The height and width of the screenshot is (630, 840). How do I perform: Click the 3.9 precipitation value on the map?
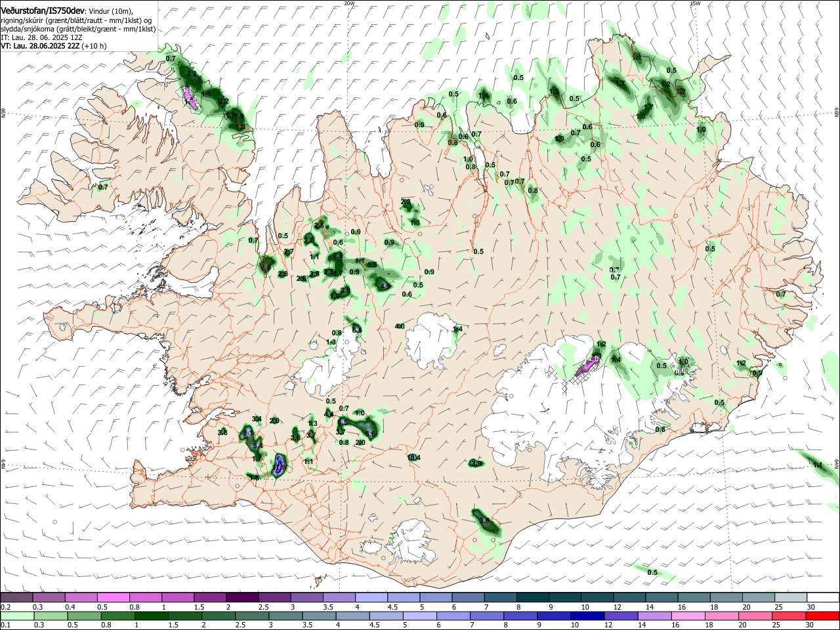click(x=477, y=463)
